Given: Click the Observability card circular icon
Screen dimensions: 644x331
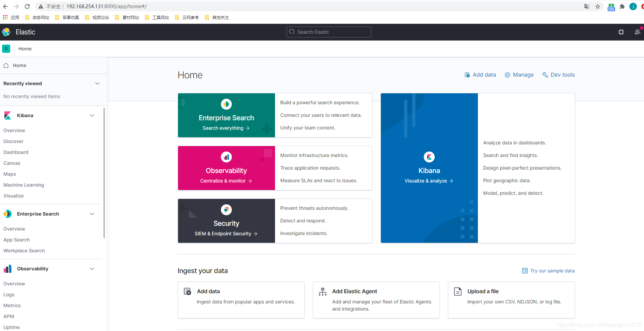Looking at the screenshot, I should point(226,157).
